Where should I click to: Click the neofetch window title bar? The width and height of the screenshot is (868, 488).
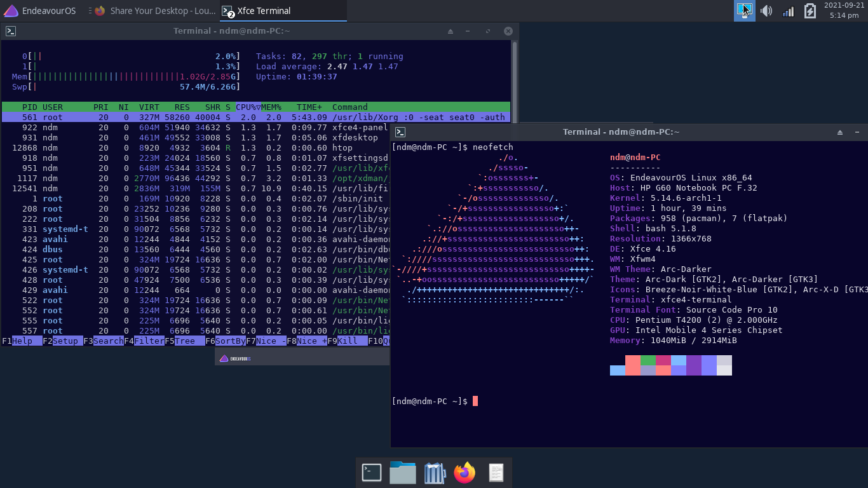click(621, 132)
